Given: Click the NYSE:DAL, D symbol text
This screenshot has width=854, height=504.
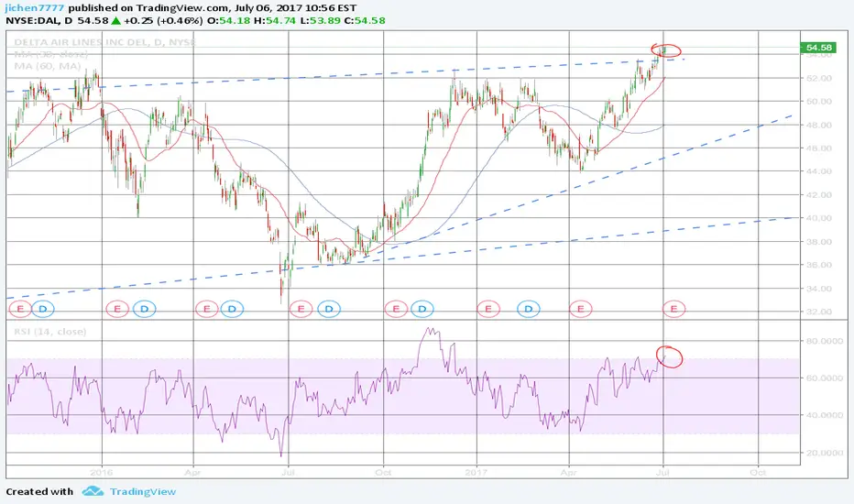Looking at the screenshot, I should tap(38, 21).
